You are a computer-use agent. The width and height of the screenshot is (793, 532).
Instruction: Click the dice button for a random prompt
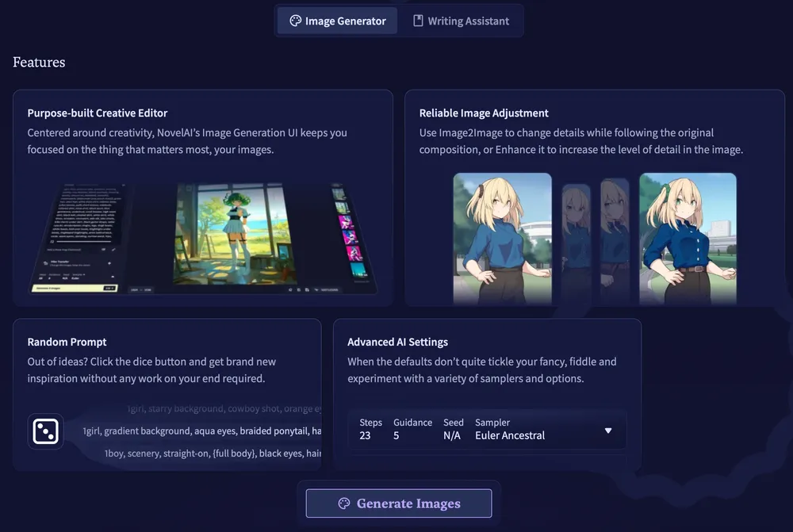[x=45, y=431]
